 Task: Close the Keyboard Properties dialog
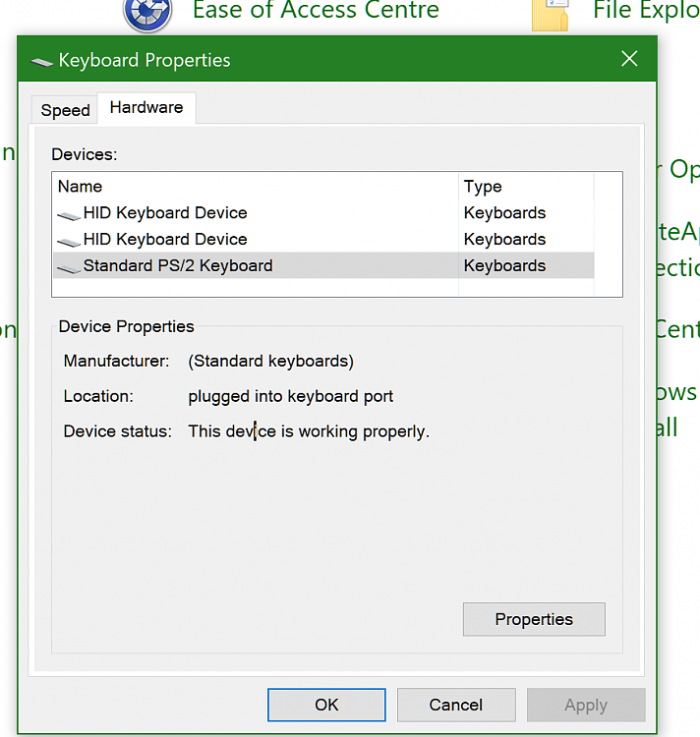tap(630, 60)
